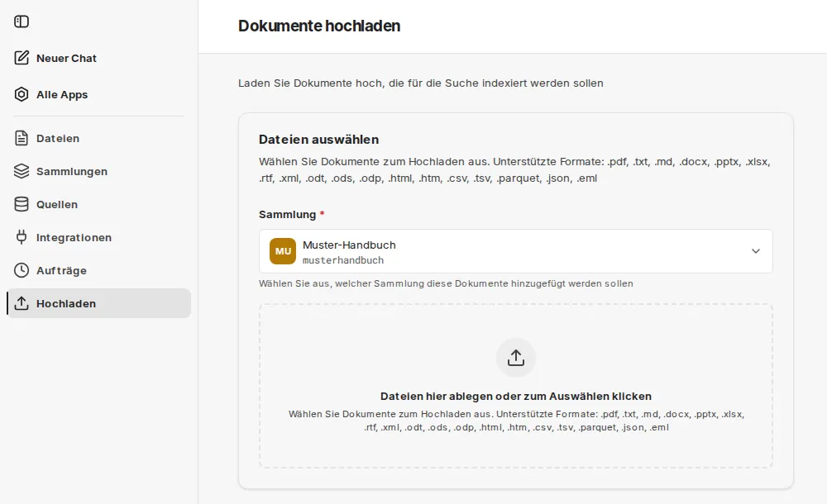
Task: Open the Quellen page
Action: tap(98, 205)
